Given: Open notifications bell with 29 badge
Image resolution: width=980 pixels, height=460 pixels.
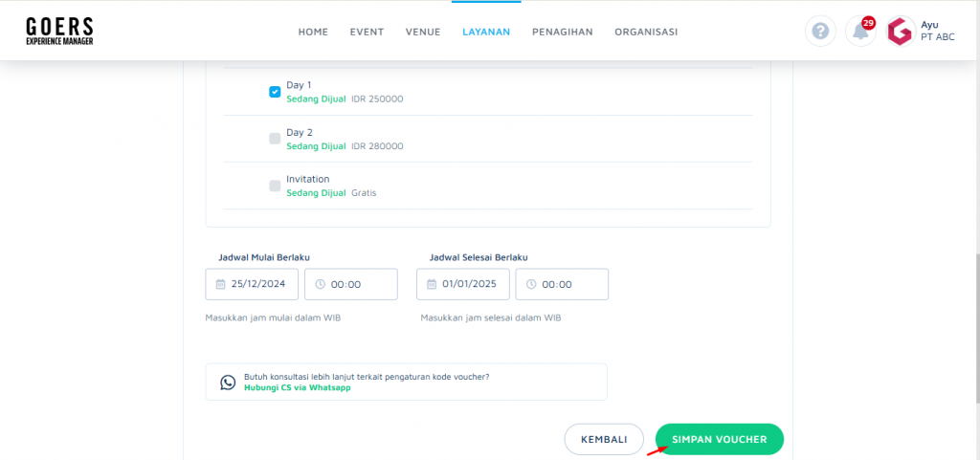Looking at the screenshot, I should click(x=860, y=32).
